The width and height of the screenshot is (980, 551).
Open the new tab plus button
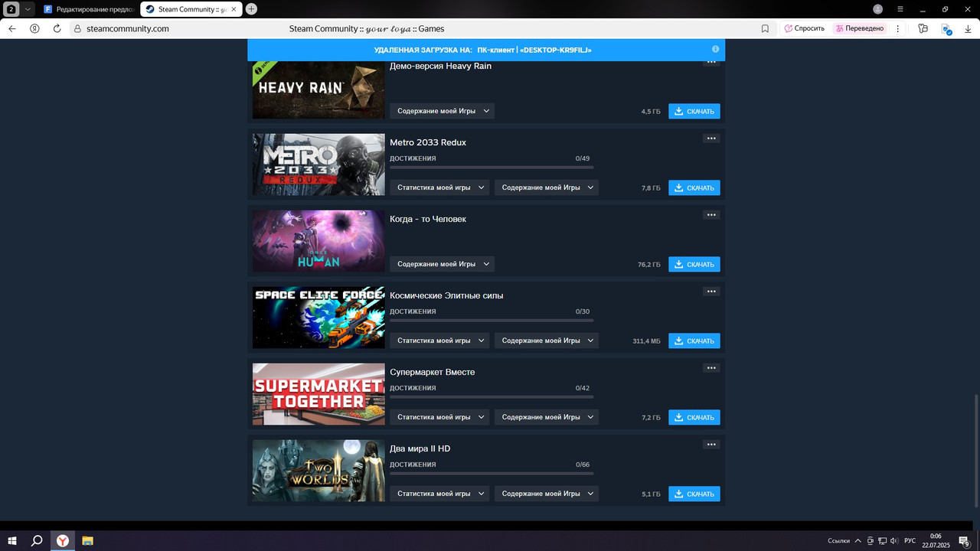[x=251, y=9]
